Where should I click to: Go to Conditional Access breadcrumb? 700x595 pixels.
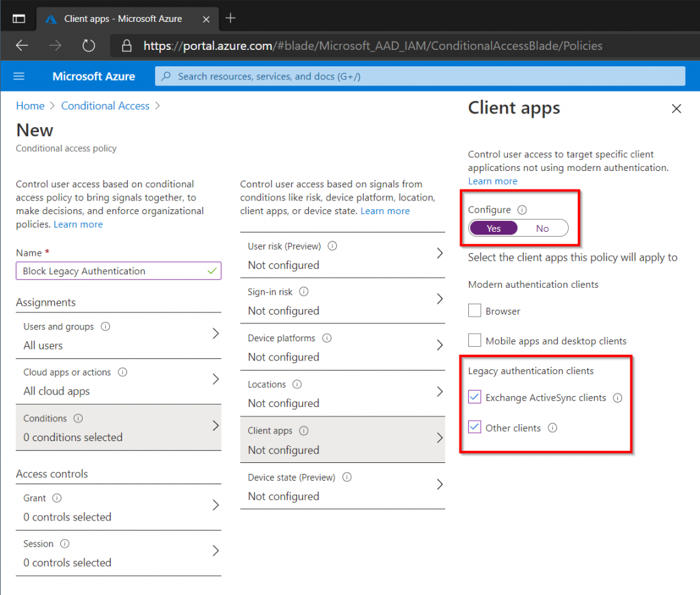coord(105,106)
